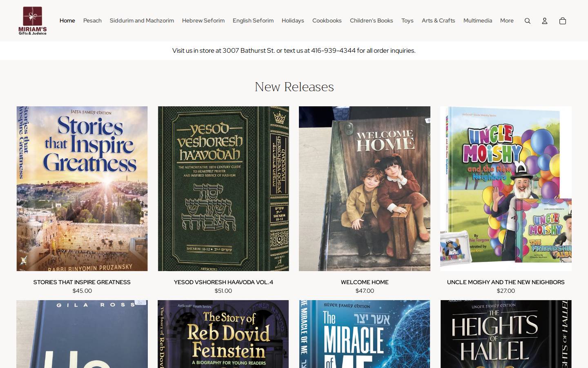This screenshot has width=588, height=368.
Task: Click The Miracle of Me book cover
Action: [365, 334]
